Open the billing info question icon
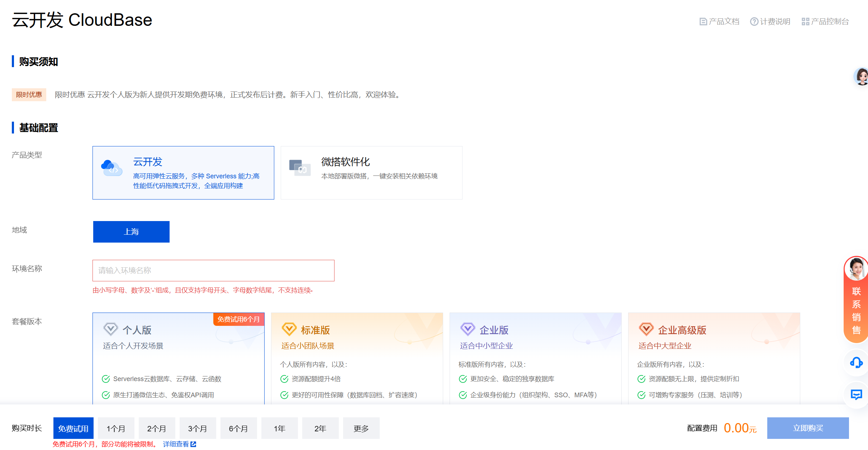The height and width of the screenshot is (450, 868). [x=754, y=22]
